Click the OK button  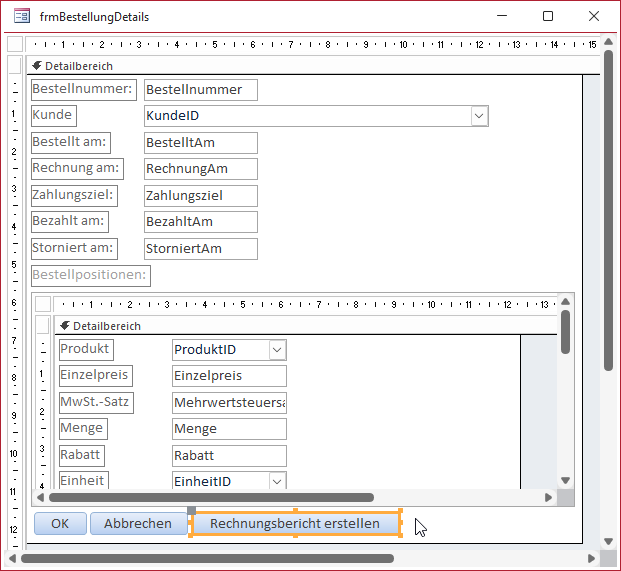click(x=60, y=523)
